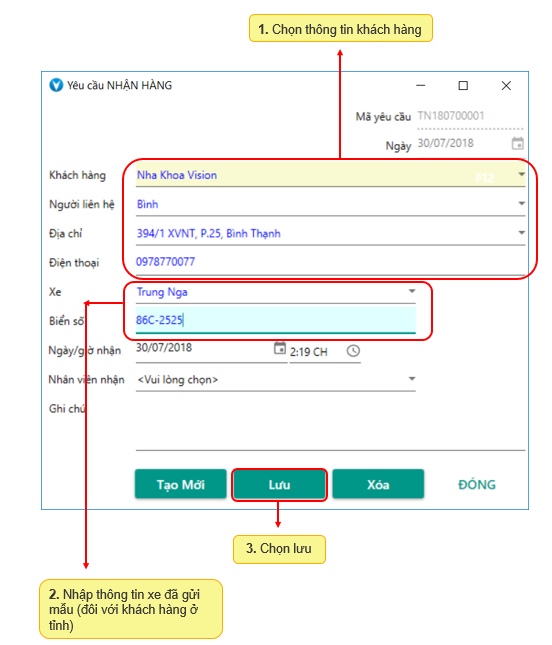Maximize the Yêu cầu NHẬN HÀNG window
Screen dimensions: 552x645
point(463,85)
